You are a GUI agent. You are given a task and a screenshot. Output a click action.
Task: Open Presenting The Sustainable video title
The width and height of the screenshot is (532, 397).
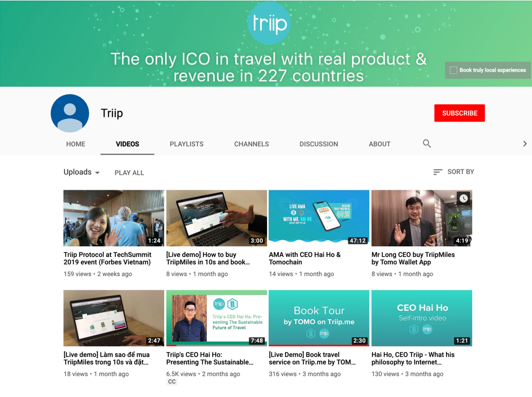[209, 358]
